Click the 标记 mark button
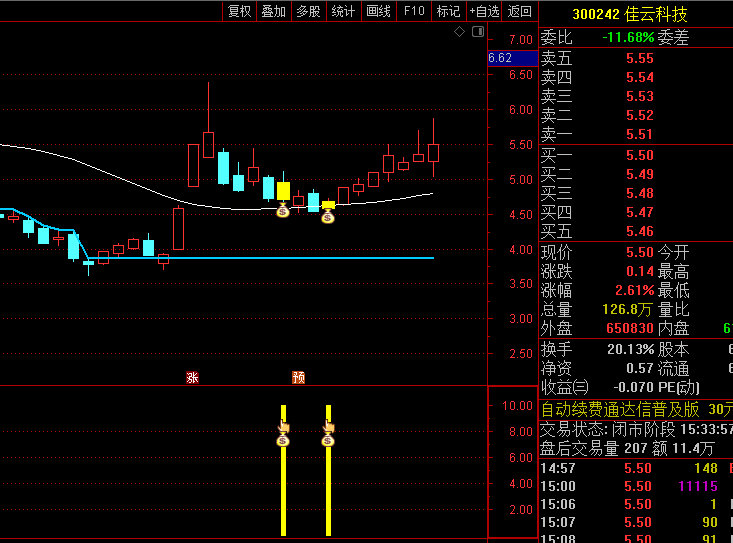Image resolution: width=733 pixels, height=543 pixels. click(x=448, y=11)
